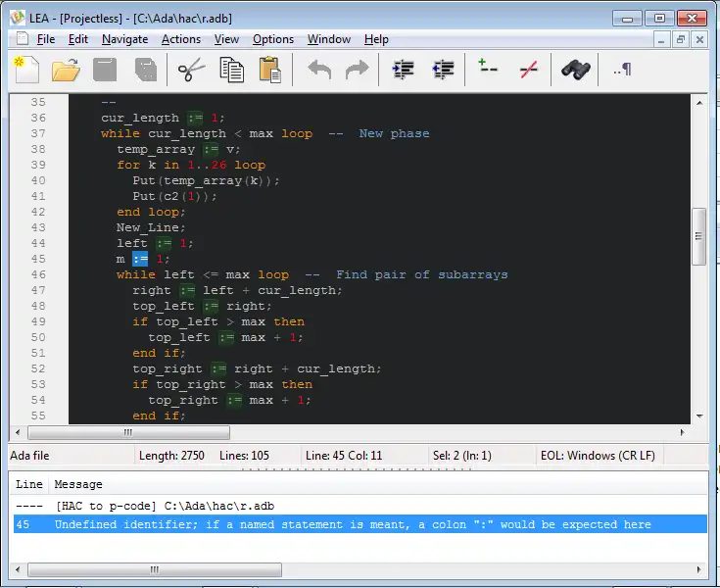Open the File menu

tap(46, 39)
